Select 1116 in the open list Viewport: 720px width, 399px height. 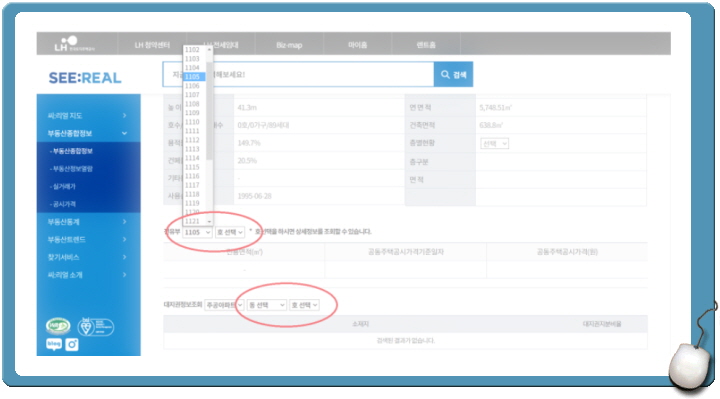click(x=194, y=176)
